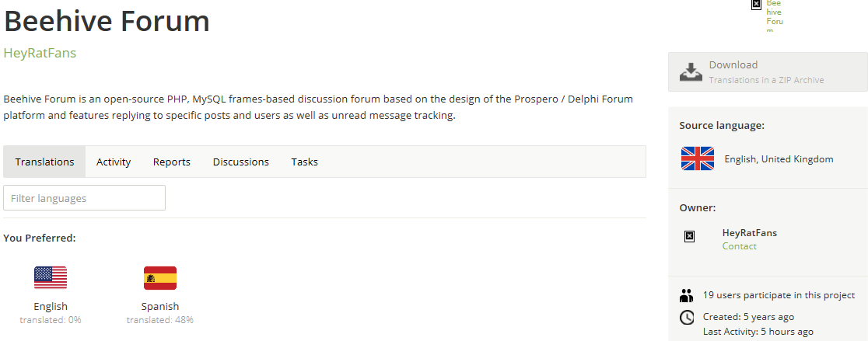Go to the Discussions tab
Viewport: 868px width, 341px height.
[x=241, y=162]
